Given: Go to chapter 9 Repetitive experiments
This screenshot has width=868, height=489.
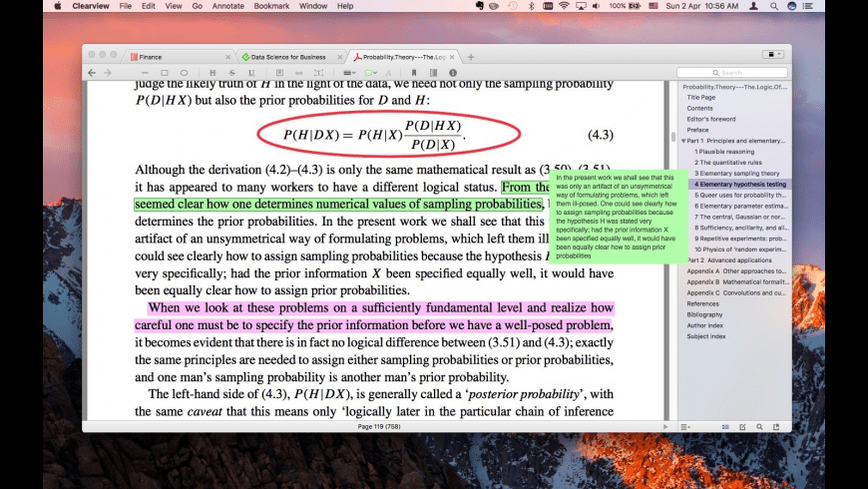Looking at the screenshot, I should pyautogui.click(x=740, y=239).
